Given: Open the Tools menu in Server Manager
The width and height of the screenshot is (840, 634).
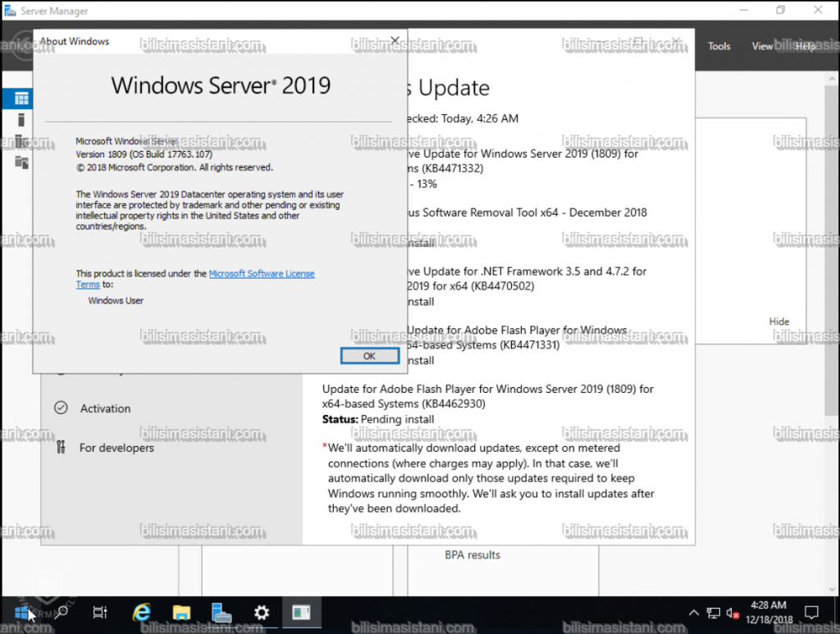Looking at the screenshot, I should 719,46.
